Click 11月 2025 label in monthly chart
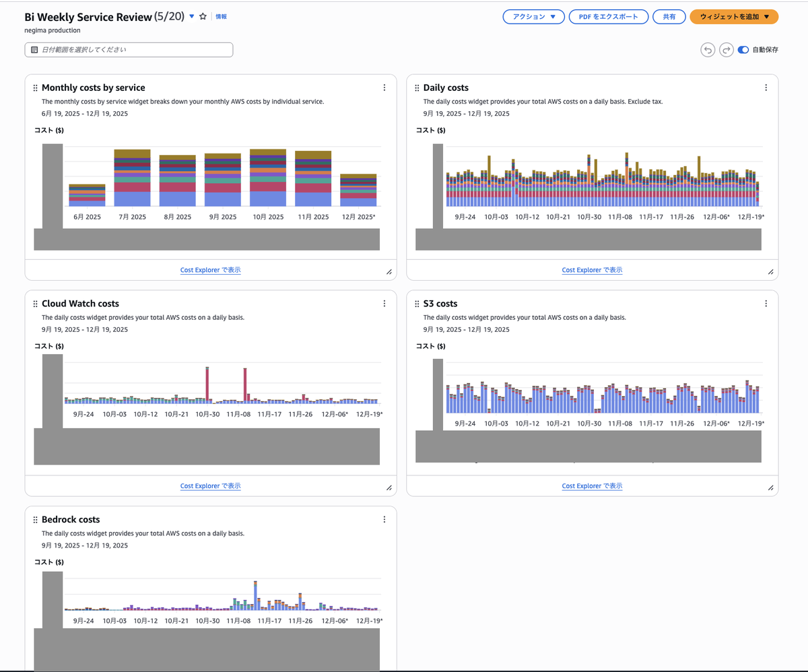This screenshot has height=672, width=808. [312, 217]
